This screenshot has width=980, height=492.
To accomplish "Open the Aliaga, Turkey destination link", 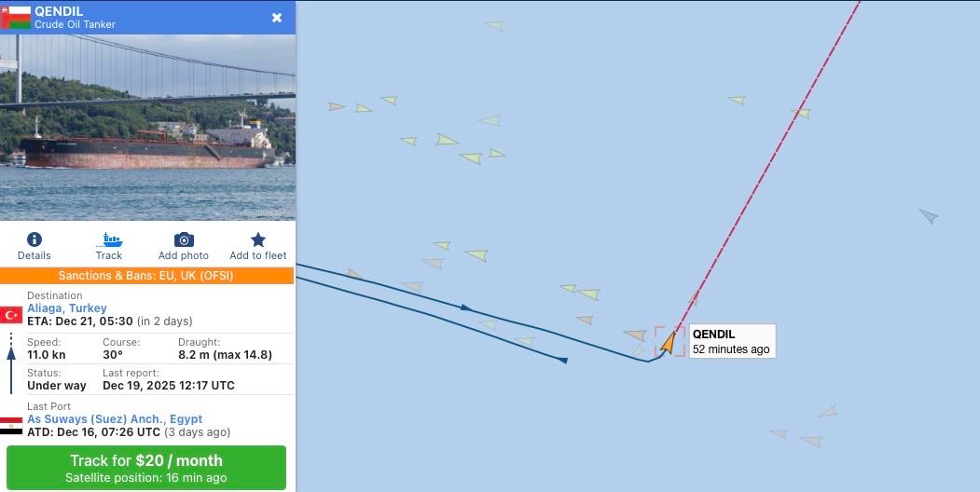I will point(67,307).
